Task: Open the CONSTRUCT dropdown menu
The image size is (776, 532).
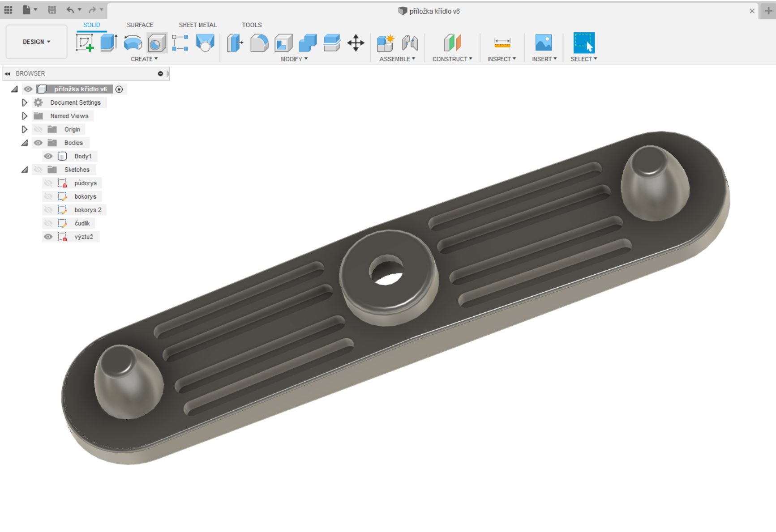Action: pos(452,59)
